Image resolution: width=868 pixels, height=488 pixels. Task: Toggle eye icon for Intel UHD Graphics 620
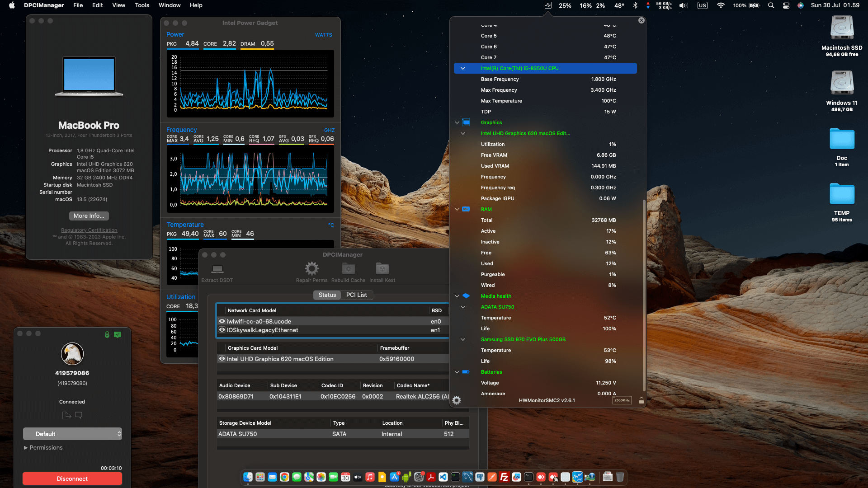point(222,359)
